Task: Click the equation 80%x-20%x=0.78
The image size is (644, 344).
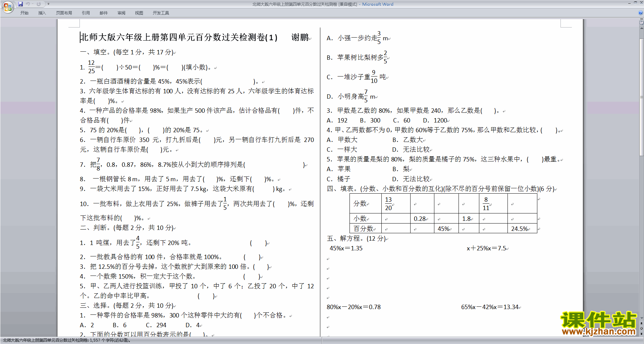Action: [x=354, y=307]
